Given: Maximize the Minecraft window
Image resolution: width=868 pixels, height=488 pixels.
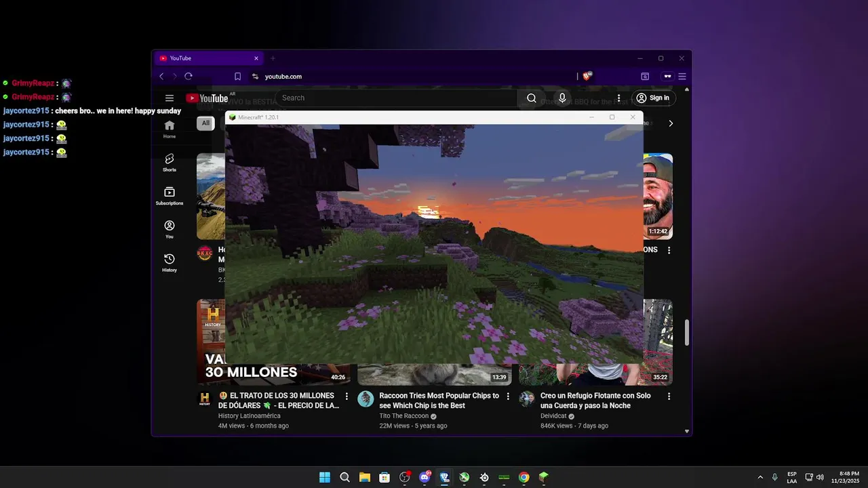Looking at the screenshot, I should coord(612,117).
